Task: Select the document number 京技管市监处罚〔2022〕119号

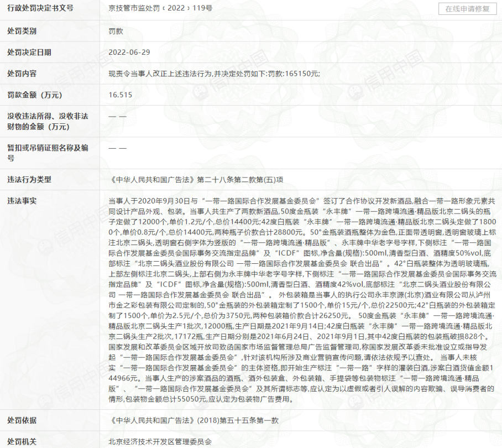Action: (x=160, y=8)
